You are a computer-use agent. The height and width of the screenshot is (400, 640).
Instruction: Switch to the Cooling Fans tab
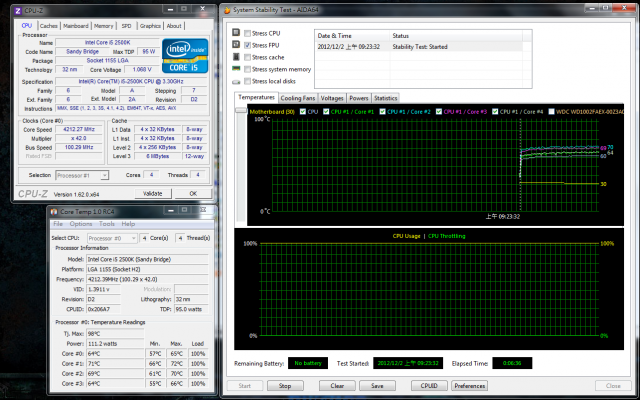(298, 98)
